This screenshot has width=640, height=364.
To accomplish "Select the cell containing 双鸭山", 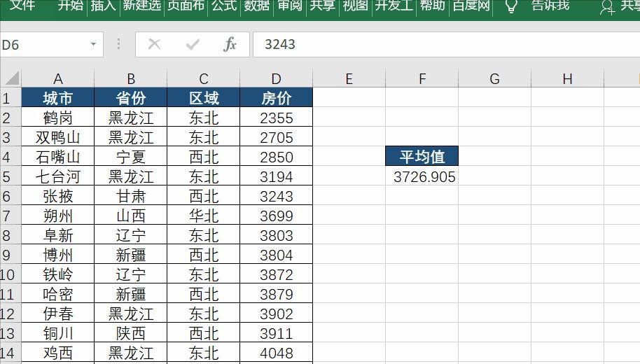I will pyautogui.click(x=58, y=137).
